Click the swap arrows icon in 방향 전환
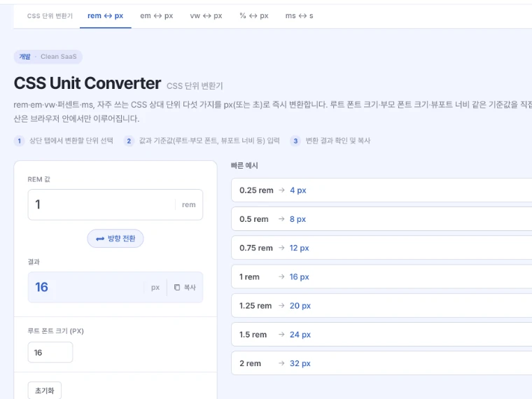 coord(99,239)
